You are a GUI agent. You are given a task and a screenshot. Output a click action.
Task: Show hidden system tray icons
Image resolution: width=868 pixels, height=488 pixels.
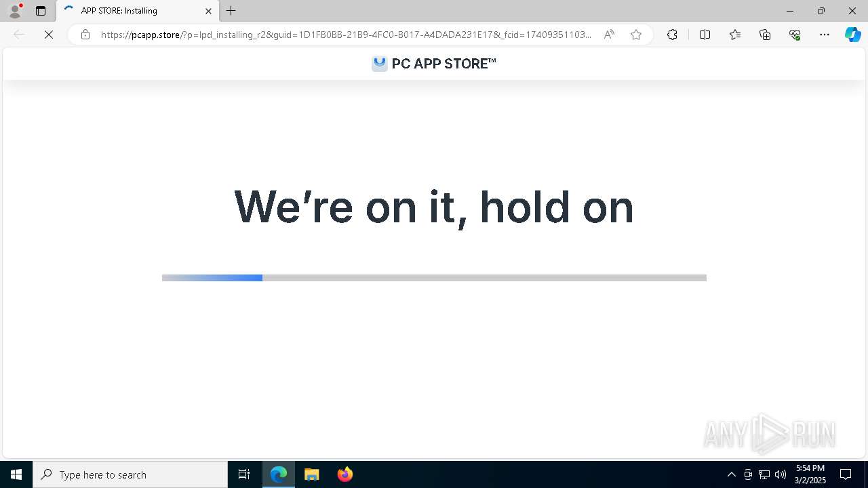(x=731, y=474)
